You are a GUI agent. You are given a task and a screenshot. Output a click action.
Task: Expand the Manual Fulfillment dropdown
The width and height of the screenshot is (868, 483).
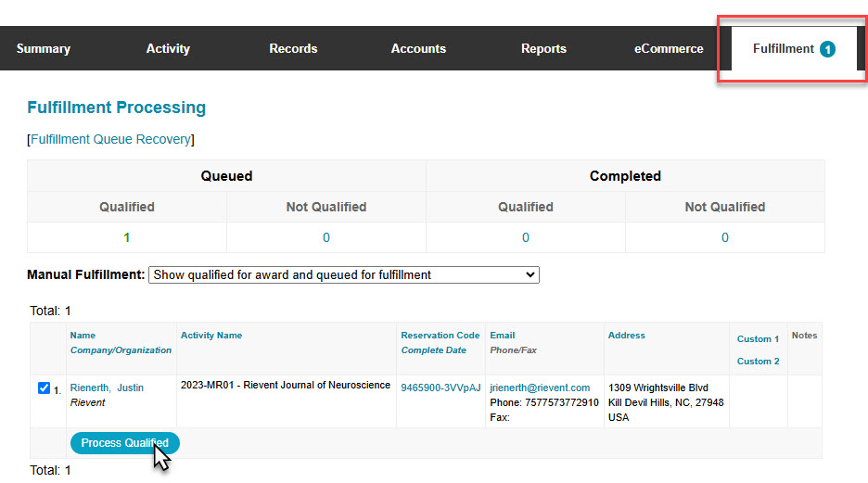tap(344, 275)
